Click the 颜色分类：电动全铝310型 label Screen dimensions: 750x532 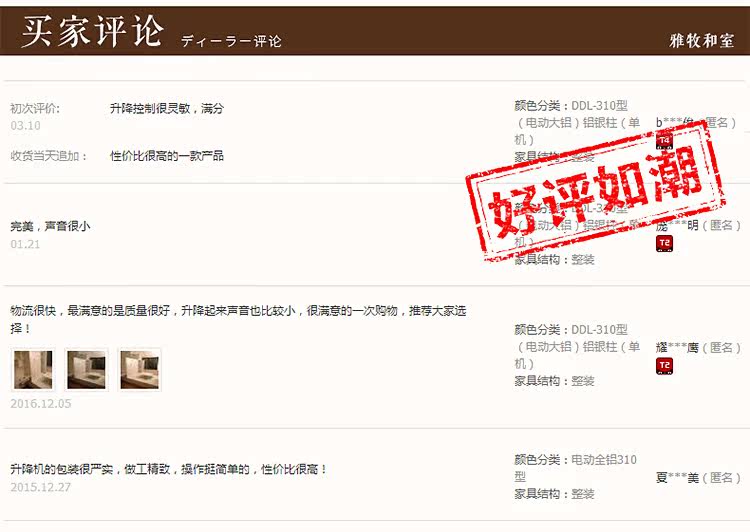(x=575, y=468)
